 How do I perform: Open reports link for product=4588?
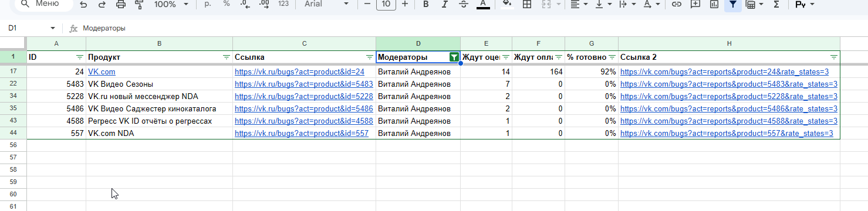(728, 121)
